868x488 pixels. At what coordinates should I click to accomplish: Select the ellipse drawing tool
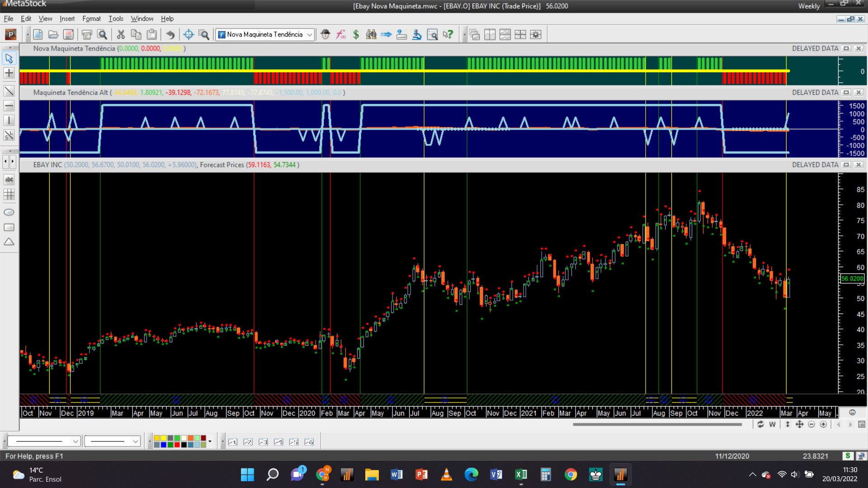pos(9,212)
